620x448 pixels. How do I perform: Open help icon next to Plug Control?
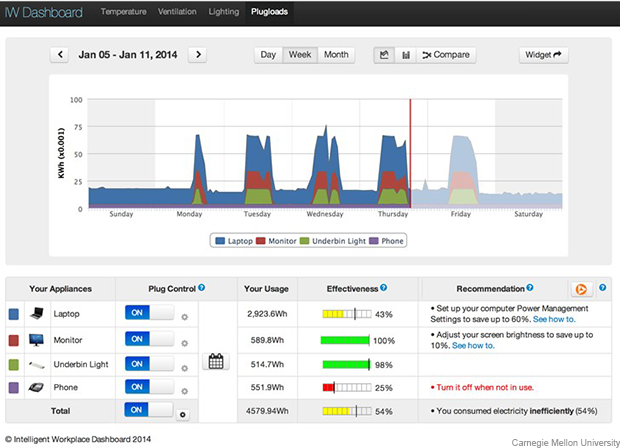pos(202,288)
